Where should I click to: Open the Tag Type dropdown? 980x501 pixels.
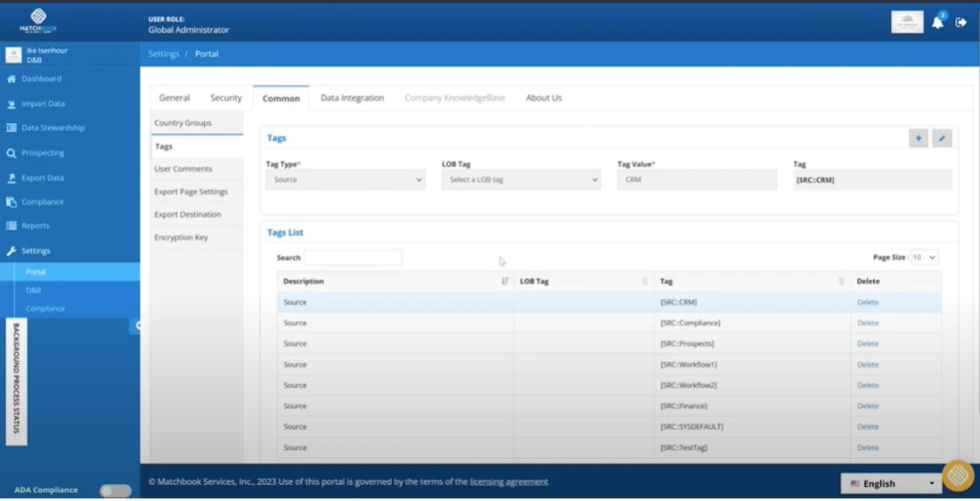click(346, 179)
